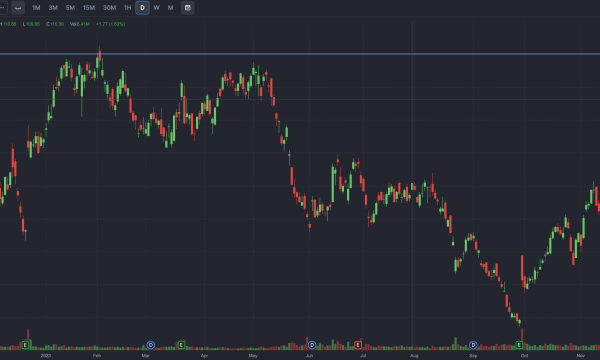The image size is (600, 360).
Task: Click the Feb label on time axis
Action: [97, 356]
